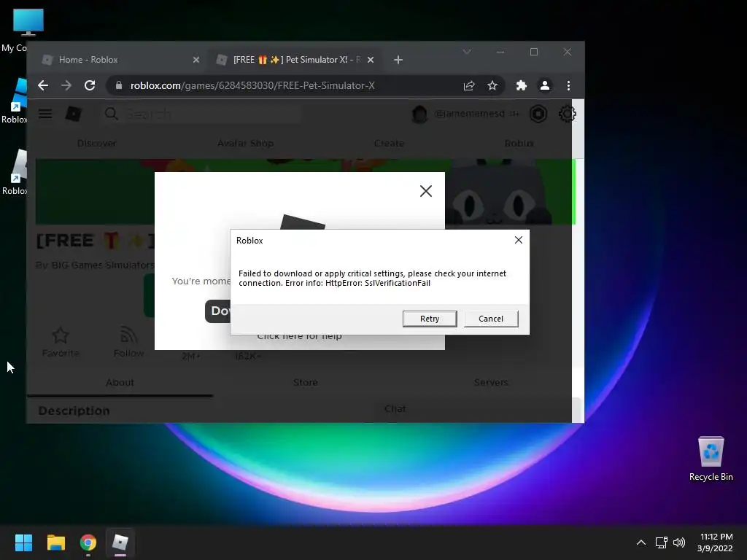Viewport: 747px width, 560px height.
Task: Open the Robux balance icon
Action: (538, 114)
